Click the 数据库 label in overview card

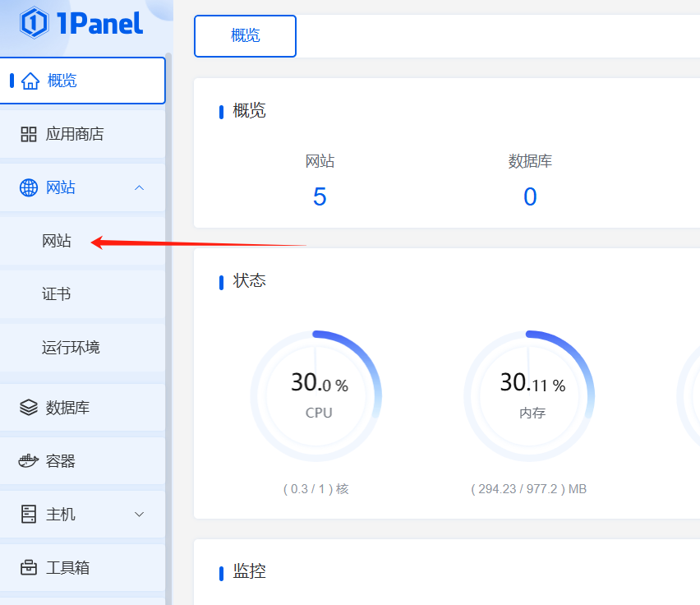tap(530, 161)
